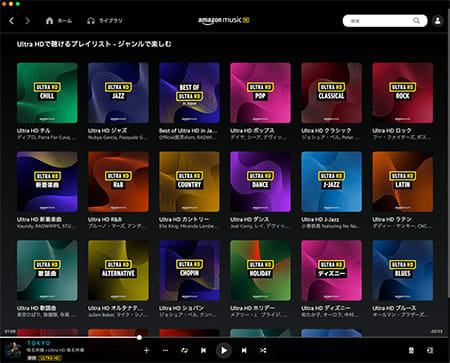Image resolution: width=450 pixels, height=363 pixels.
Task: Click the Ultra HD badge in the player
Action: point(50,358)
